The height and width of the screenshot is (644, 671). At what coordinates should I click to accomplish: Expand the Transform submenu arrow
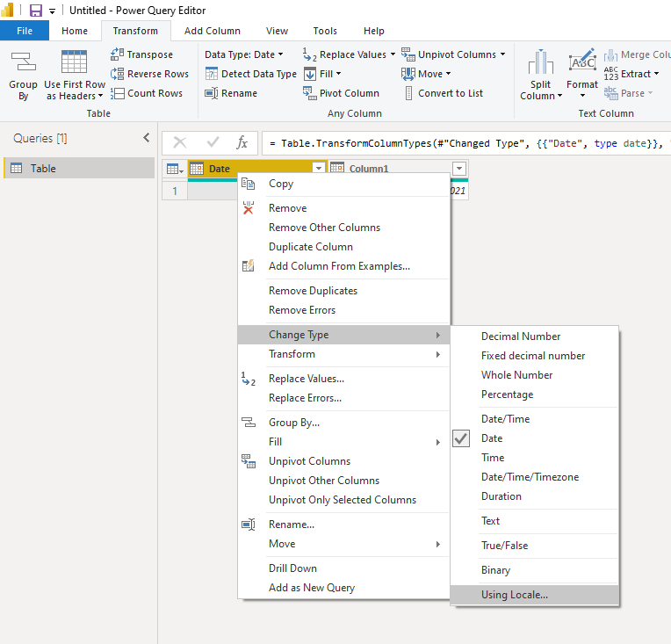[x=437, y=355]
